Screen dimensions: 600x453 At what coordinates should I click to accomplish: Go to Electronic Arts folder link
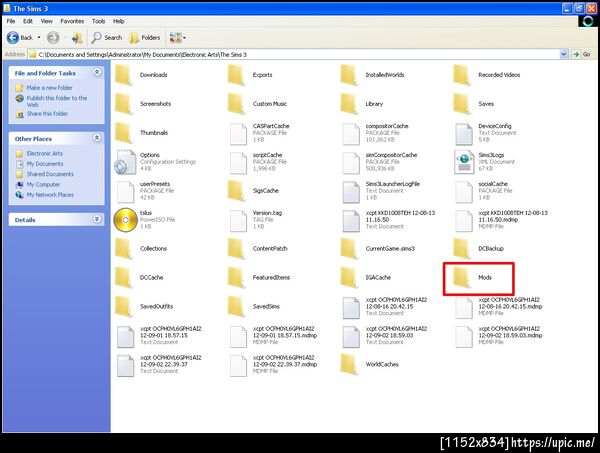click(39, 153)
